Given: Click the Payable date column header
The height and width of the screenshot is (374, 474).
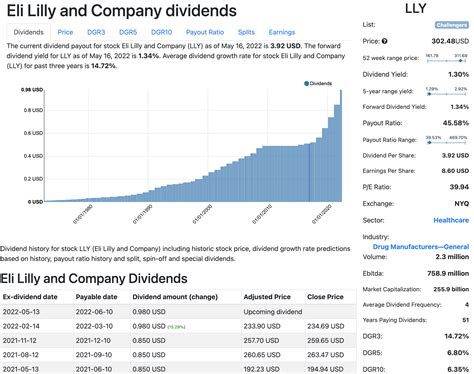Looking at the screenshot, I should click(96, 297).
